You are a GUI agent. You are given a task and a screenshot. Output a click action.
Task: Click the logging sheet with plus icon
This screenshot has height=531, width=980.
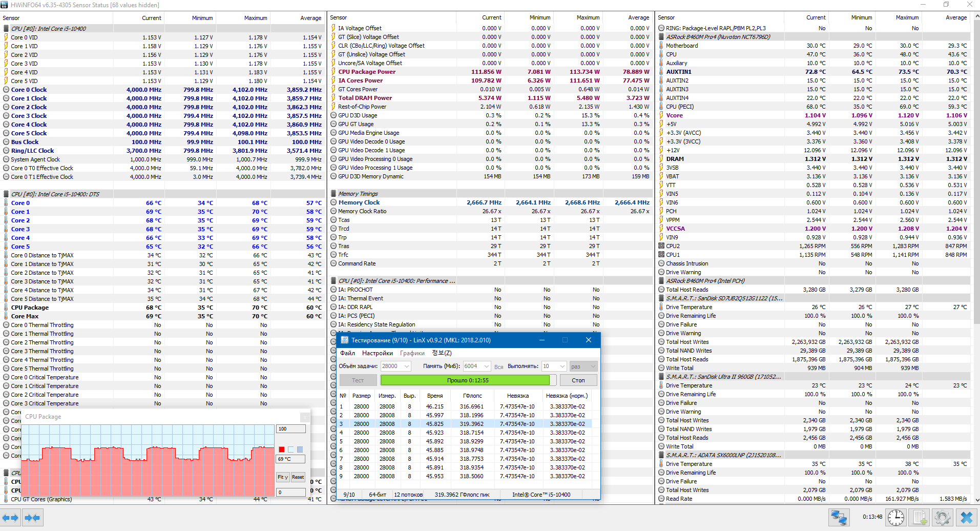920,518
